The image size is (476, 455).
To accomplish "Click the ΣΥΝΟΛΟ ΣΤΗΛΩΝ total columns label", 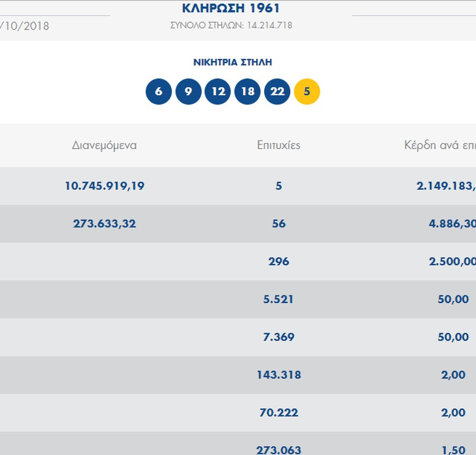I will coord(231,25).
